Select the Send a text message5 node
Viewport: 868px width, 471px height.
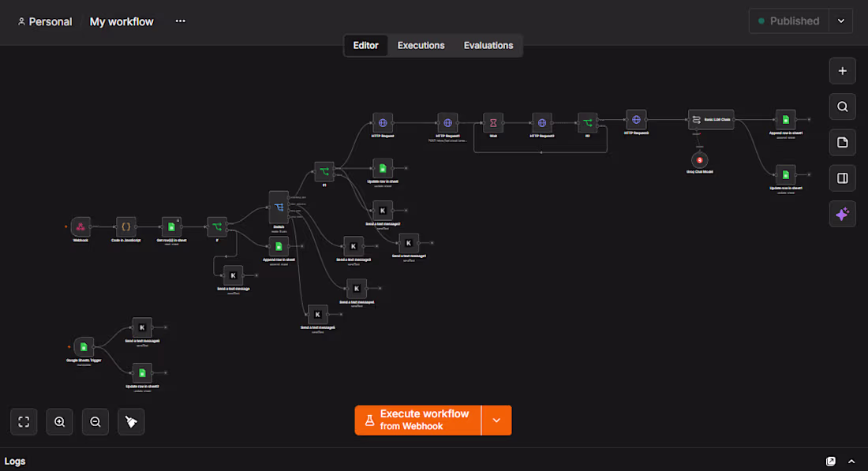click(318, 314)
